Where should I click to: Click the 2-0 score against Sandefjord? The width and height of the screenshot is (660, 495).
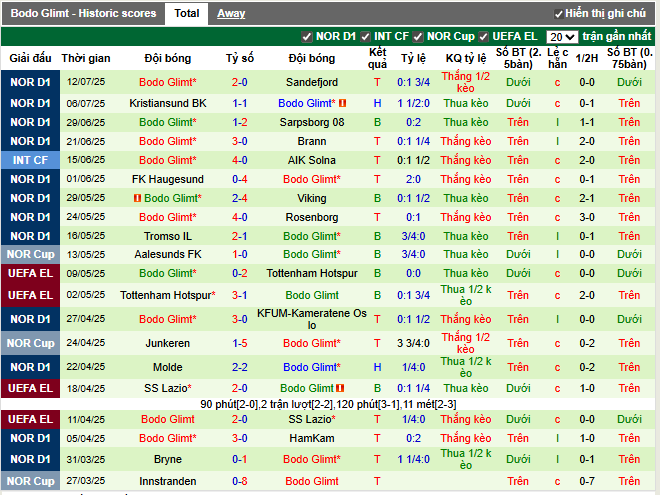240,82
